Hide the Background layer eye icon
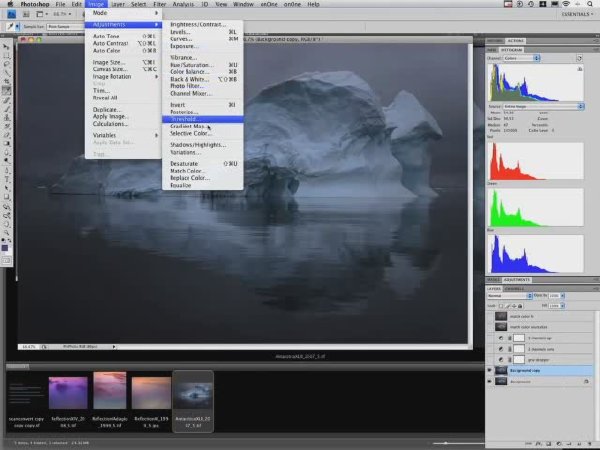Image resolution: width=600 pixels, height=450 pixels. [490, 382]
